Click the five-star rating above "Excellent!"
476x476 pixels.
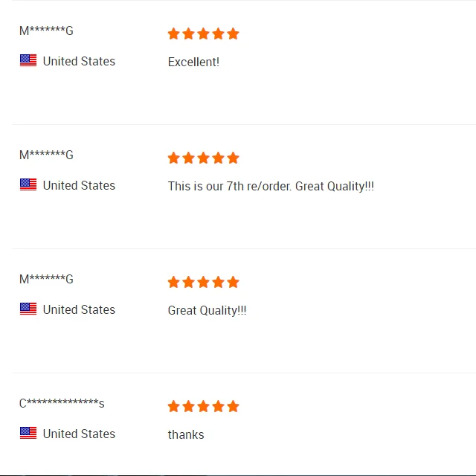(x=203, y=33)
